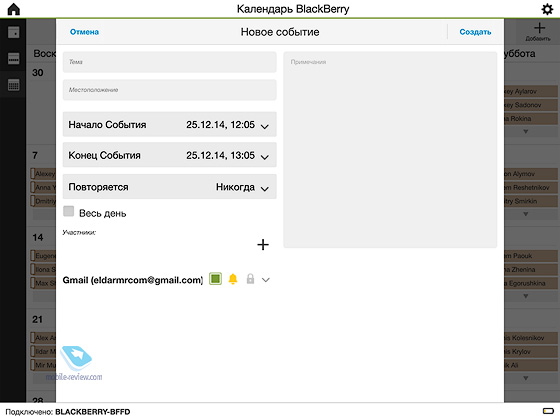Select the Paouk event
Screen dimensions: 560x420
(x=531, y=256)
